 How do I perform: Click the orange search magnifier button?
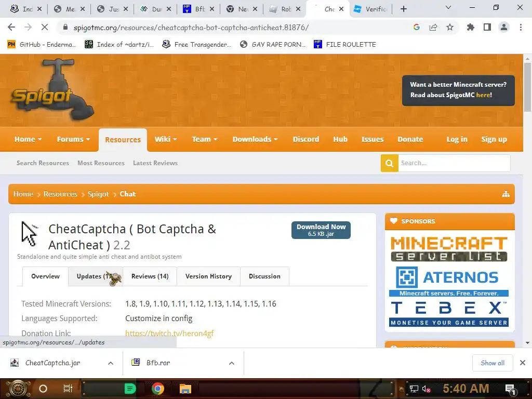tap(390, 163)
